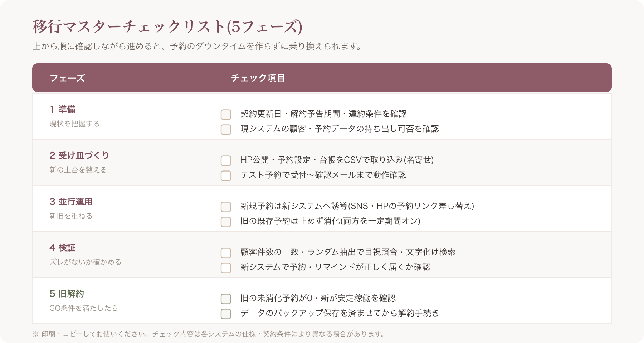Select the 5 旧解約 phase heading
The height and width of the screenshot is (343, 644).
(x=67, y=294)
